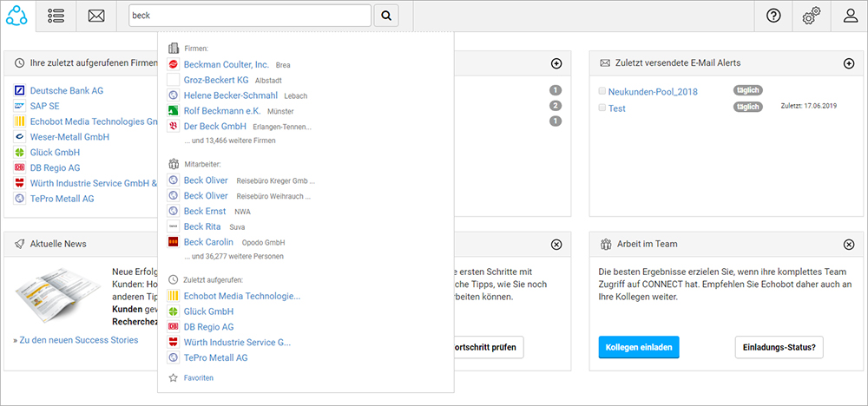Open the user profile icon
868x406 pixels.
[x=850, y=16]
